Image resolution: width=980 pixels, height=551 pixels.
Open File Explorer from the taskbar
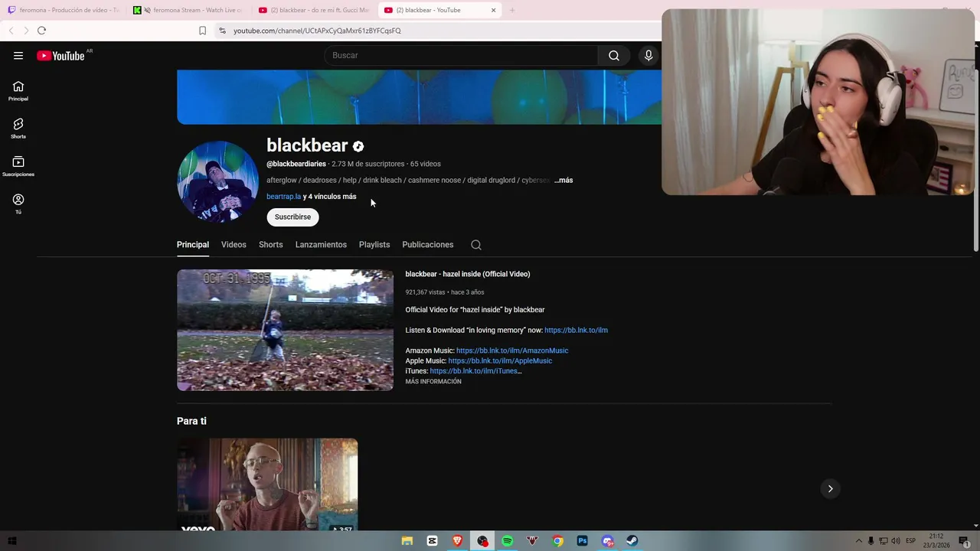coord(407,541)
